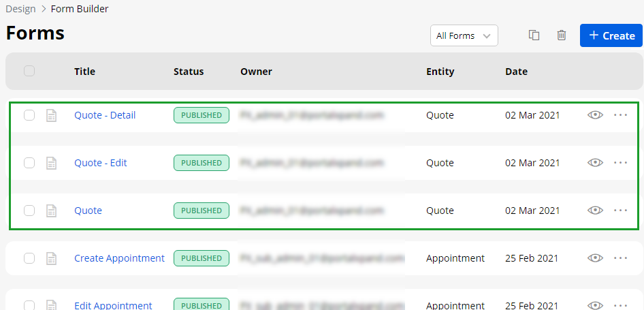Image resolution: width=644 pixels, height=310 pixels.
Task: Expand more options for Edit Appointment
Action: 620,305
